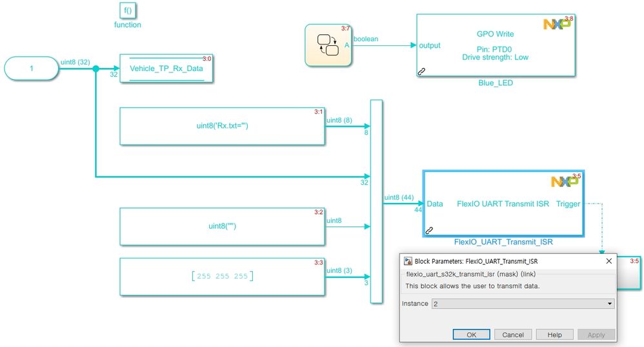Click the NXP logo on FlexIO UART block
644x347 pixels.
coord(565,181)
